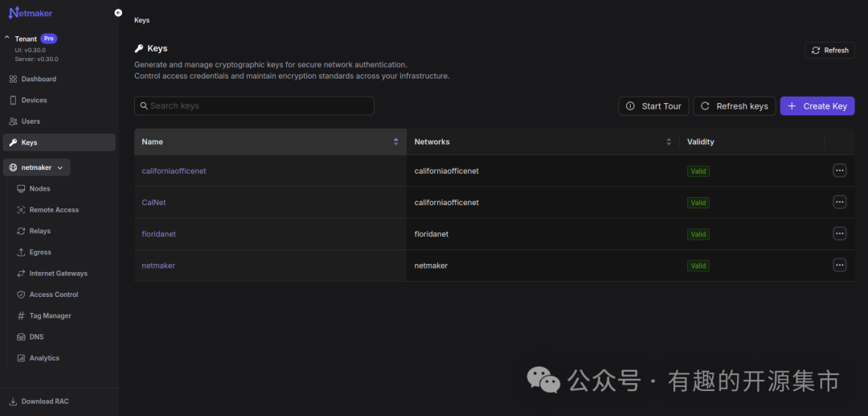Open the Users page

coord(31,122)
